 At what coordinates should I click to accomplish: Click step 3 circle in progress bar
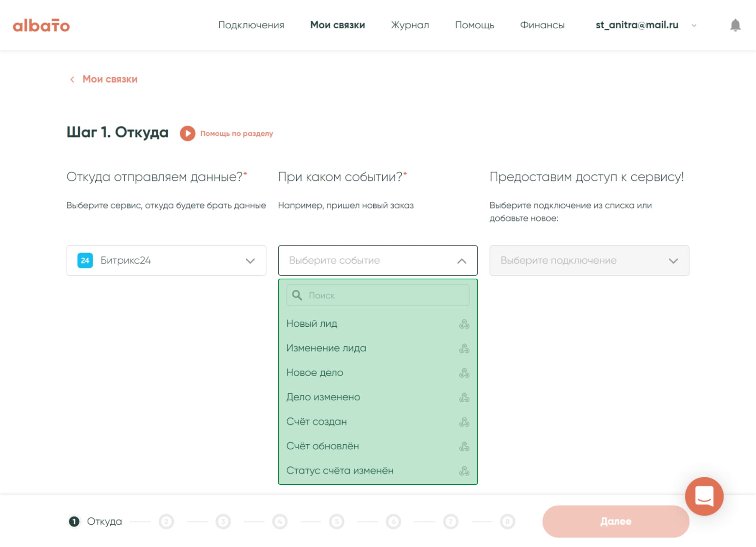tap(223, 521)
